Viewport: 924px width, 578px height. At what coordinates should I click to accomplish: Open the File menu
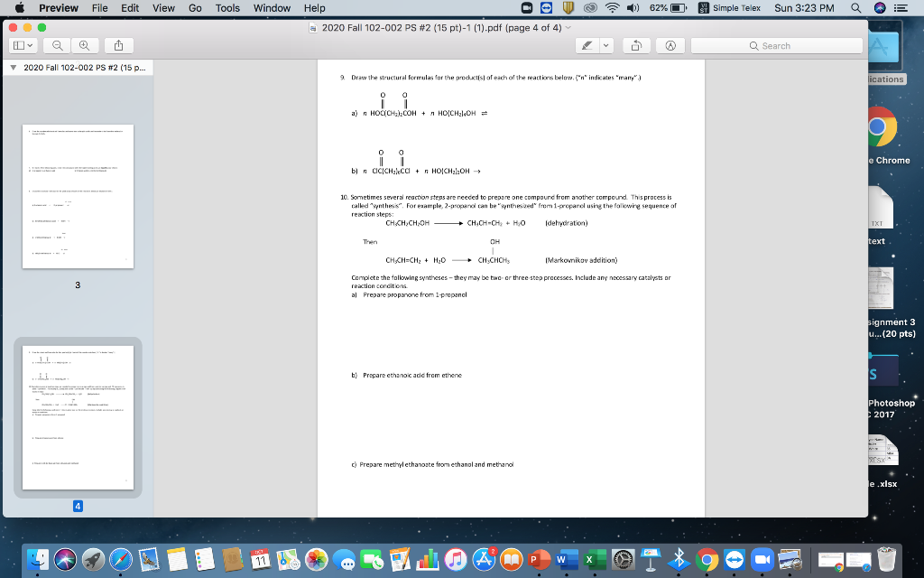(x=99, y=7)
